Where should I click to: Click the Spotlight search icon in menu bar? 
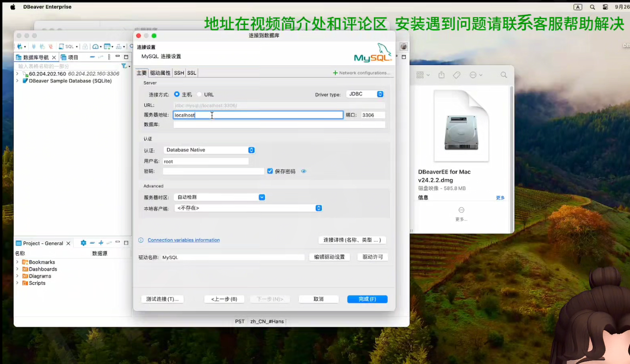[x=593, y=7]
